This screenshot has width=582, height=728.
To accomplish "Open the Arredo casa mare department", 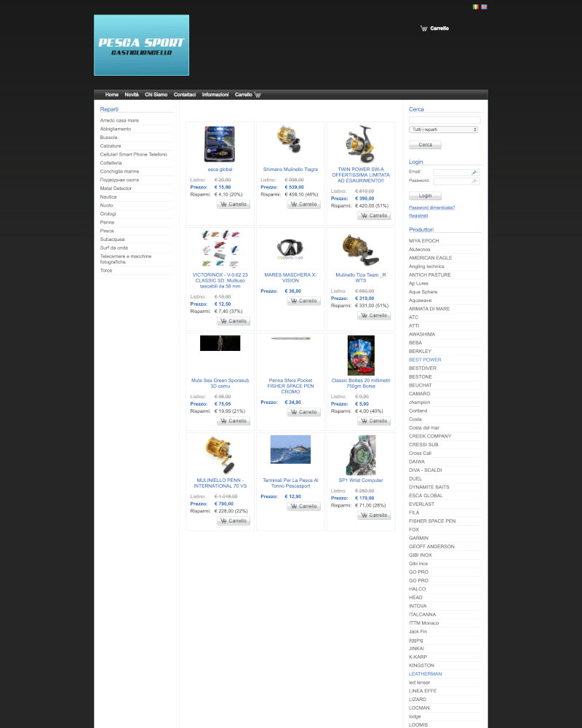I will pos(119,121).
